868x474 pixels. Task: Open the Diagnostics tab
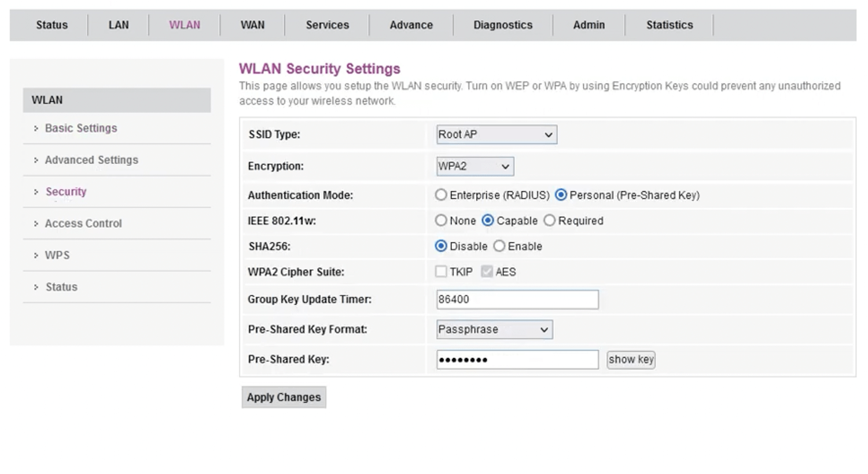point(502,25)
